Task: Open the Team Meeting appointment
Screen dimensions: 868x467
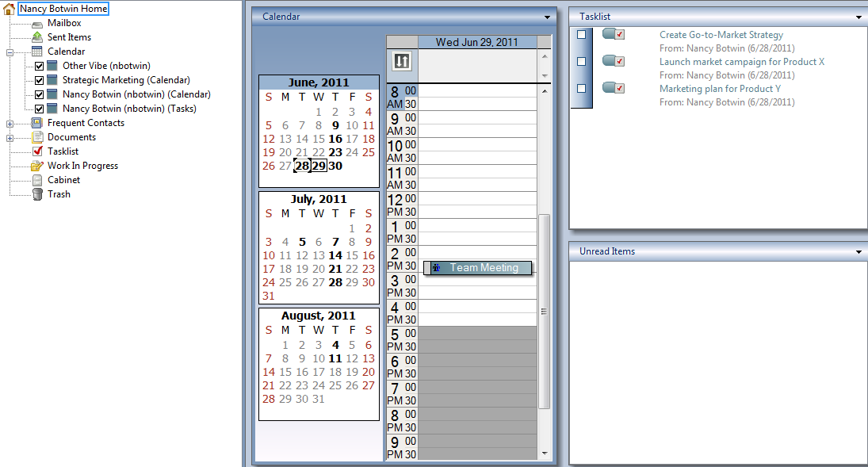Action: pyautogui.click(x=478, y=268)
